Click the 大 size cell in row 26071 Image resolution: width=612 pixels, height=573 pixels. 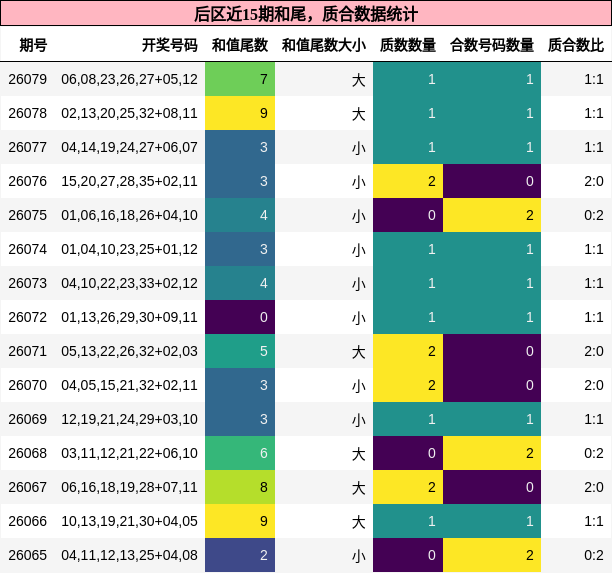click(x=324, y=351)
